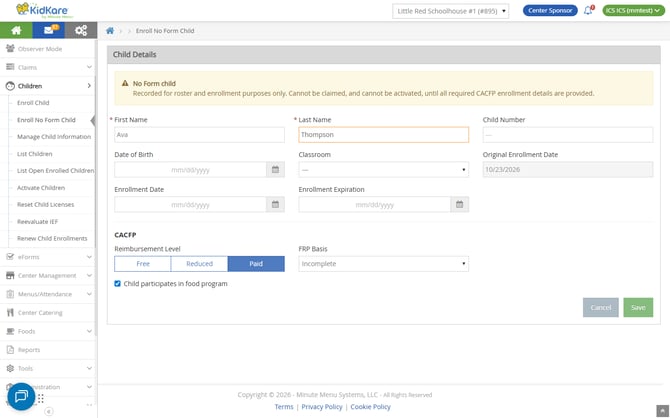Image resolution: width=670 pixels, height=418 pixels.
Task: Open the messages envelope icon
Action: [x=49, y=30]
